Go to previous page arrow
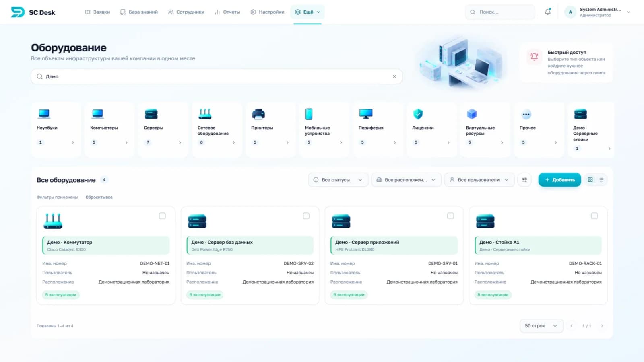This screenshot has width=644, height=362. pyautogui.click(x=572, y=326)
